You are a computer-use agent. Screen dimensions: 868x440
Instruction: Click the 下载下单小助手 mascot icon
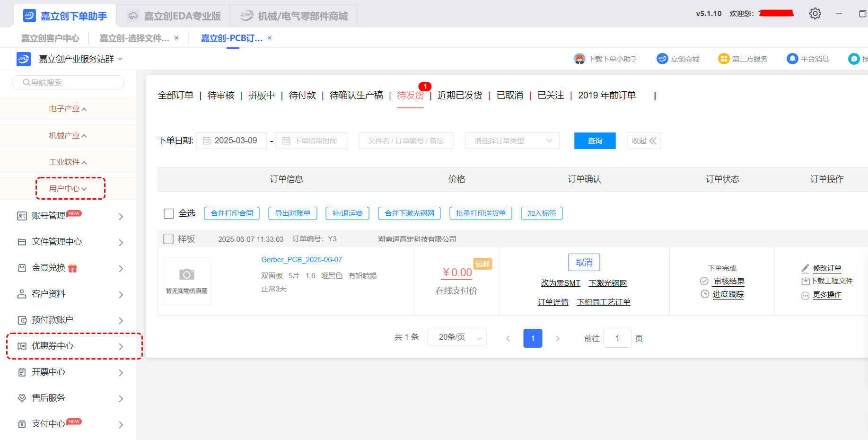[579, 59]
